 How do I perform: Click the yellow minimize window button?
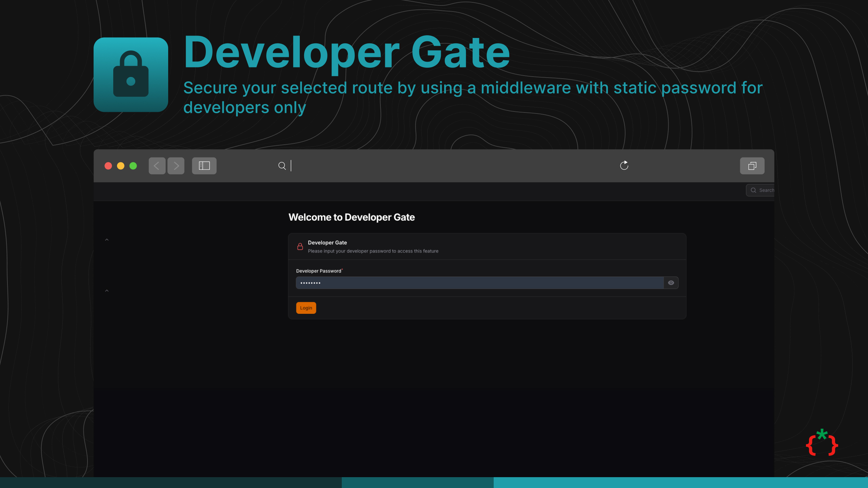[121, 166]
